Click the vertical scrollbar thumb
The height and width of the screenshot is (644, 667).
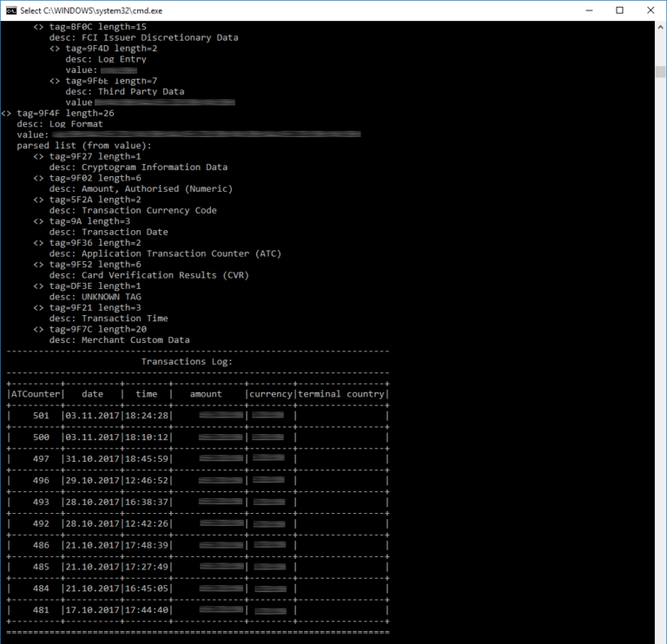click(x=660, y=71)
